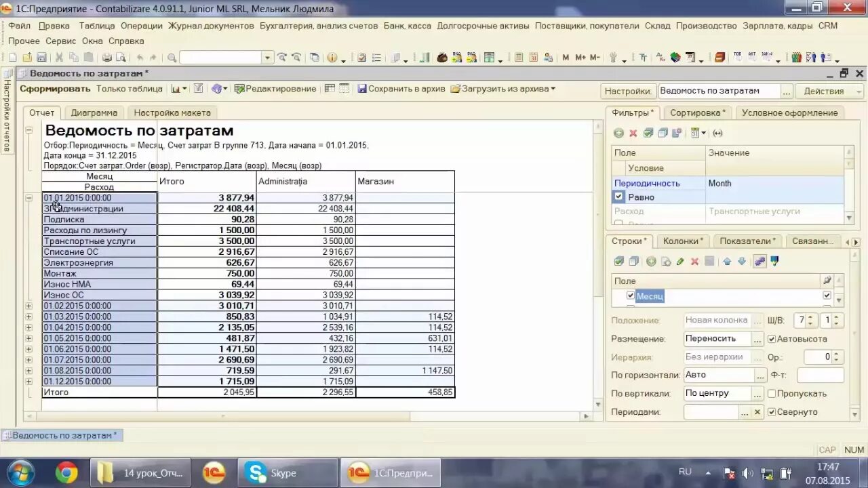Uncheck the Месяц field checkbox
Image resolution: width=868 pixels, height=488 pixels.
631,296
